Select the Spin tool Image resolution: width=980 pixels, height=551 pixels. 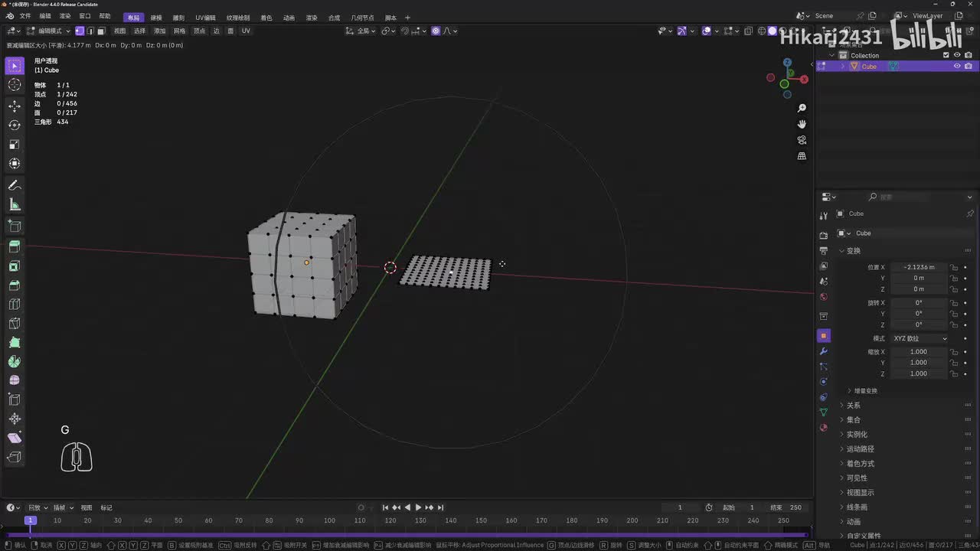(x=15, y=362)
